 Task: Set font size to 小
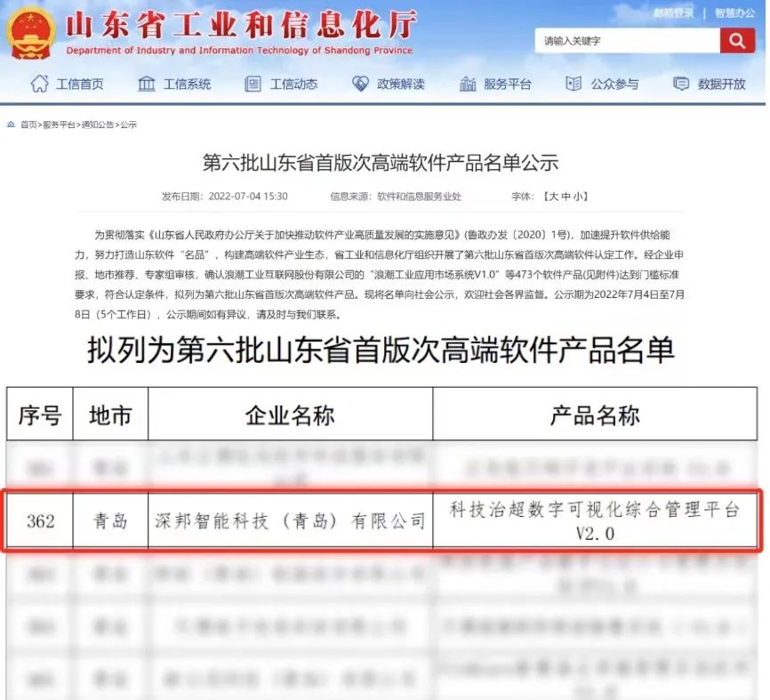(579, 196)
